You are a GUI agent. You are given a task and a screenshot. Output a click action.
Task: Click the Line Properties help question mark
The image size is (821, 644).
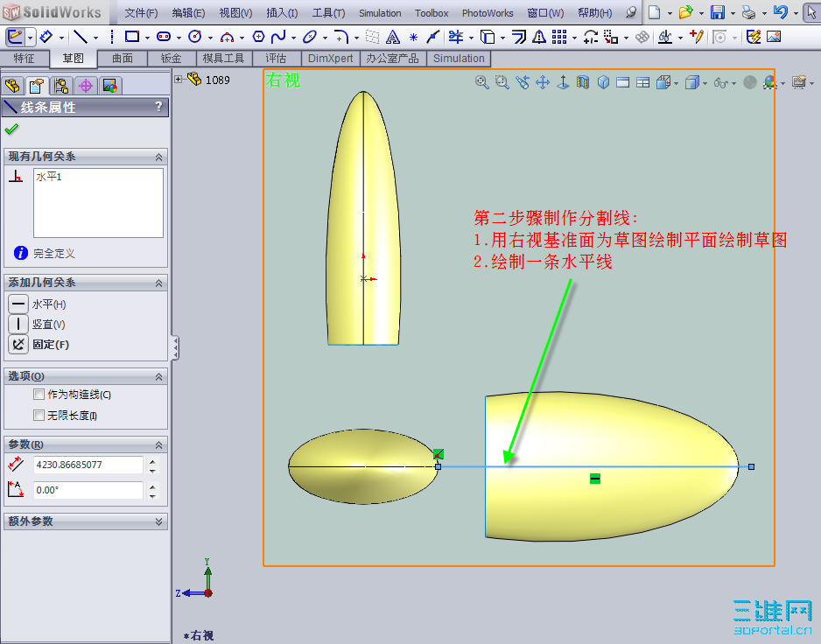coord(158,107)
